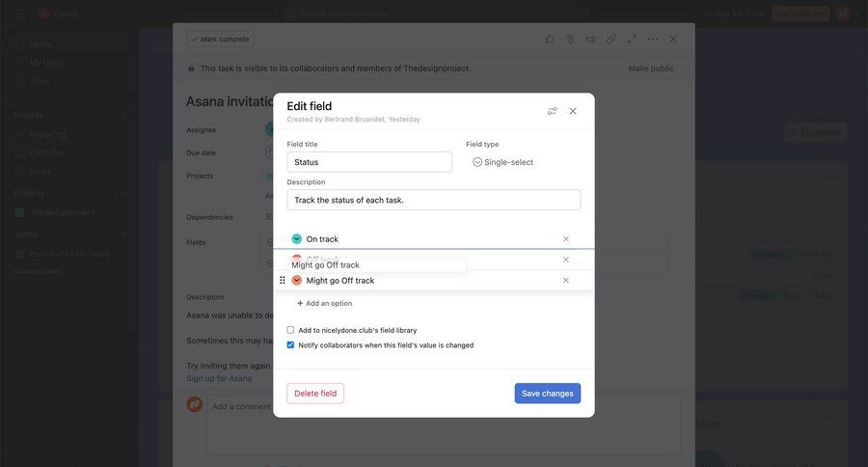
Task: Click Browse teams in the sidebar
Action: pyautogui.click(x=37, y=271)
